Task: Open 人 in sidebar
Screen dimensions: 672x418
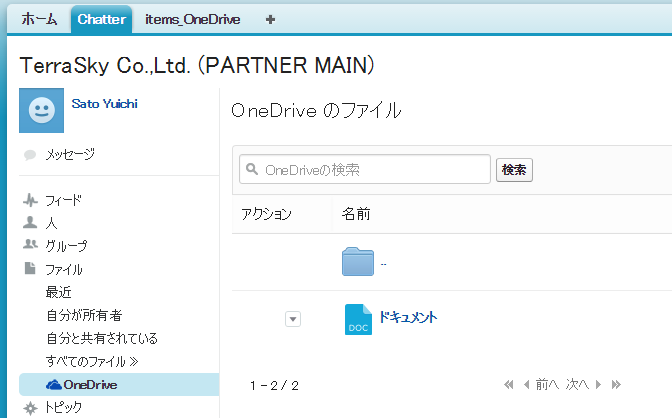Action: pos(51,223)
